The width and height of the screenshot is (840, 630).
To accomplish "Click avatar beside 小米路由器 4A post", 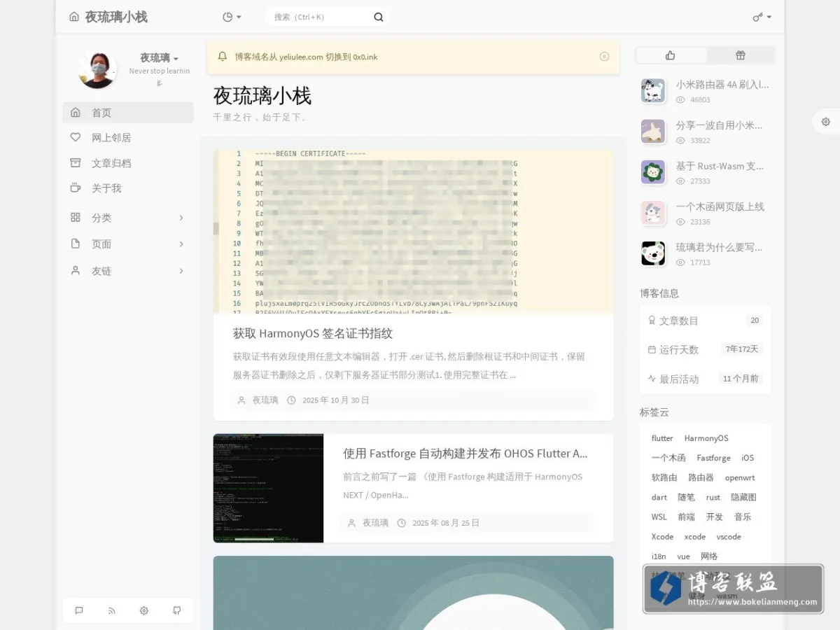I will 653,91.
